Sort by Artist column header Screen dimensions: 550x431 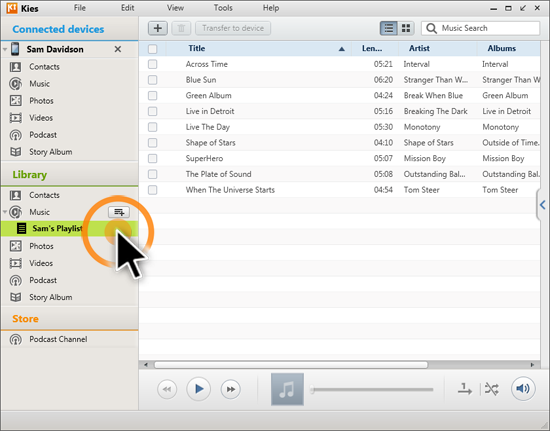coord(420,48)
